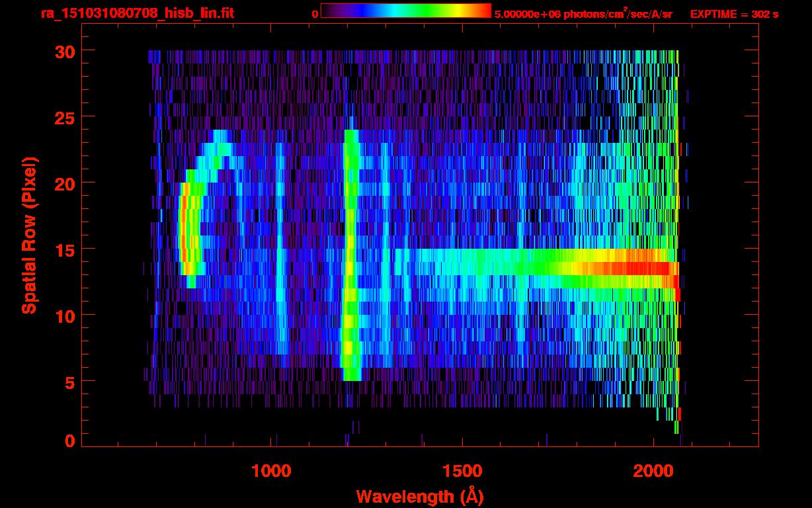Click the y-axis tick label 20
Image resolution: width=812 pixels, height=508 pixels.
[64, 183]
